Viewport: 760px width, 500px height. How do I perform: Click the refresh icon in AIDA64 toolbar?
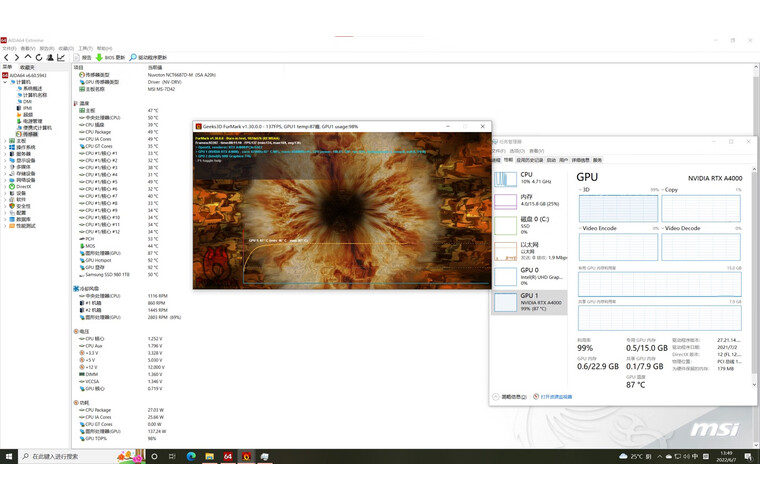tap(38, 58)
